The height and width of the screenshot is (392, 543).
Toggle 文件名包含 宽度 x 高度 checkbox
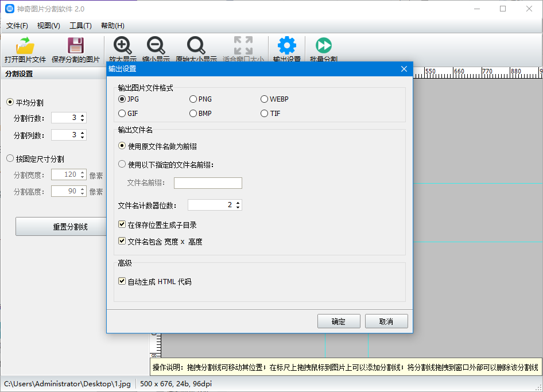[x=122, y=242]
